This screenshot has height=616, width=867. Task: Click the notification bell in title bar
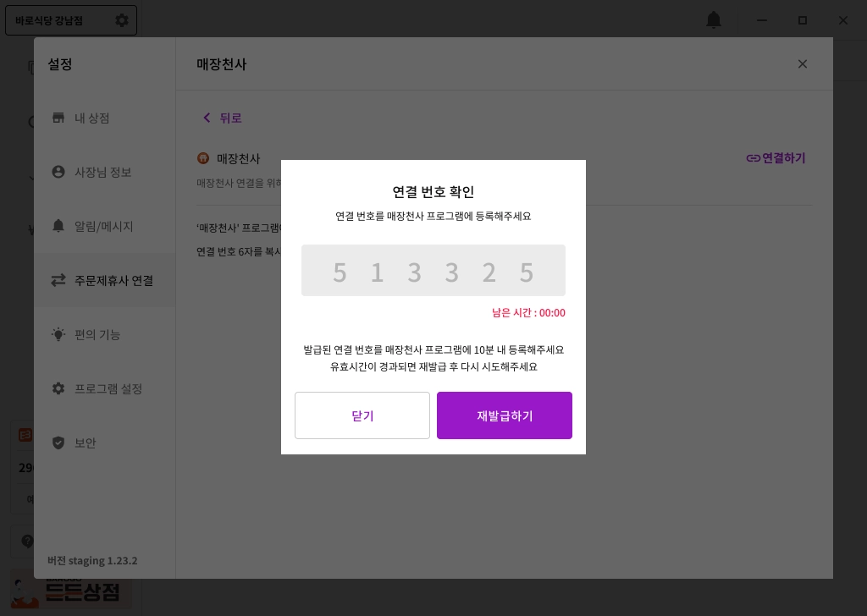714,20
